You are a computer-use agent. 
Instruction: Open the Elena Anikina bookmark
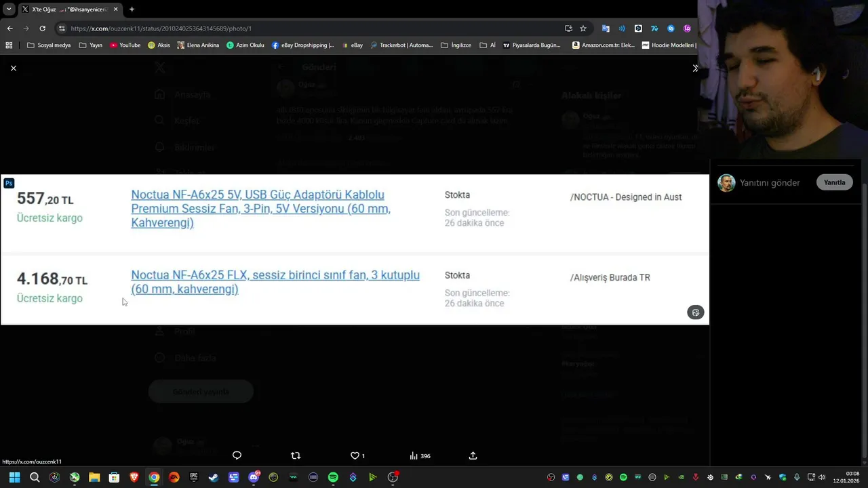click(198, 45)
